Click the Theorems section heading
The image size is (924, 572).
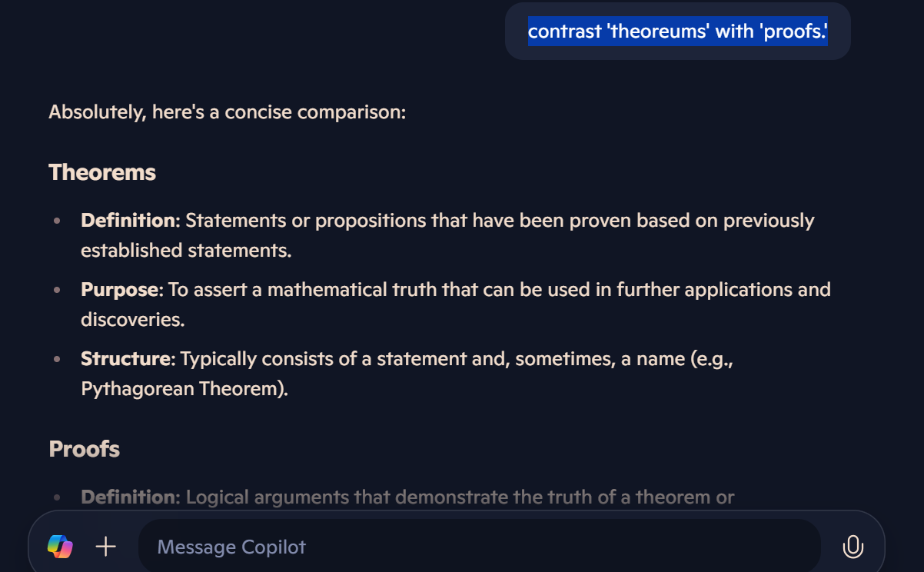coord(102,172)
